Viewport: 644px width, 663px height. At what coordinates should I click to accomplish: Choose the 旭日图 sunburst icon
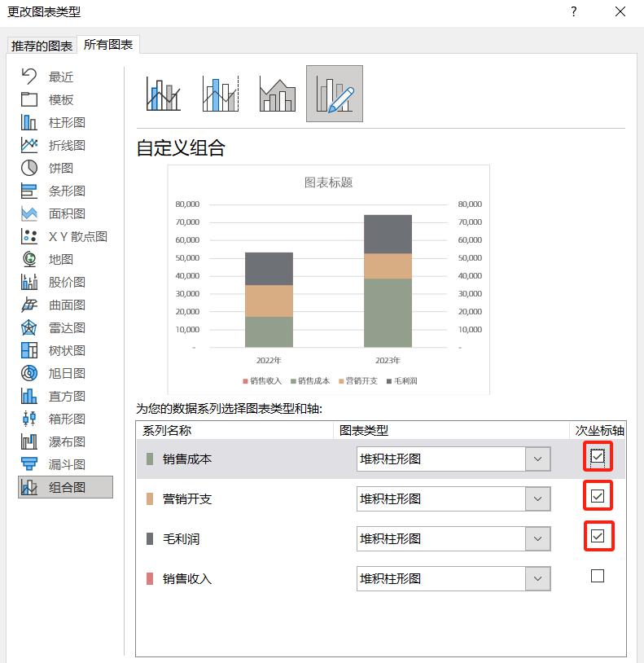(x=29, y=373)
